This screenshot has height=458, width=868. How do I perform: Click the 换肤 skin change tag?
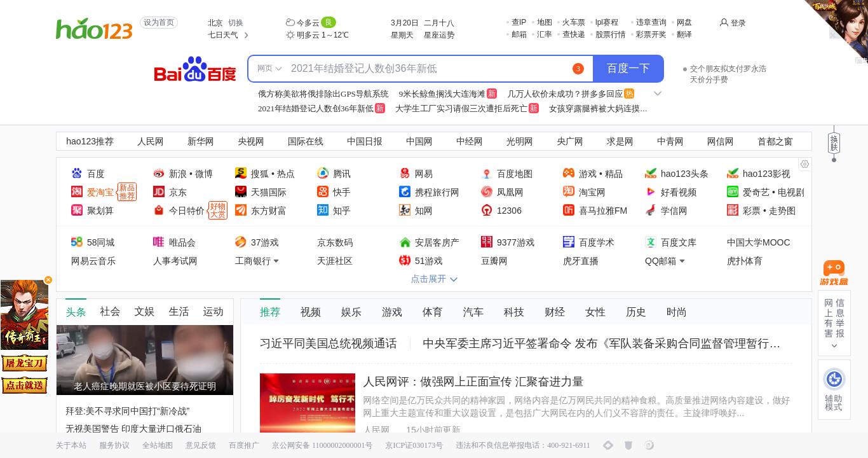tap(834, 143)
